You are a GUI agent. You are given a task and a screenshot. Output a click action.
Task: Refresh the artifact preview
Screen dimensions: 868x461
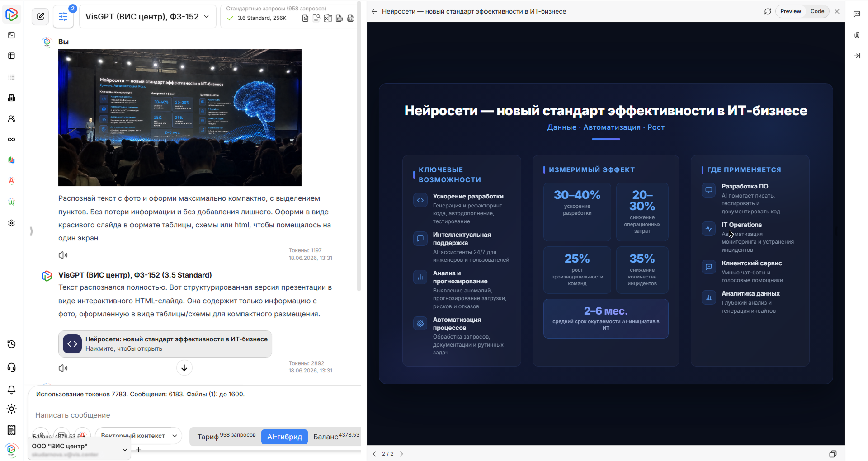click(768, 11)
